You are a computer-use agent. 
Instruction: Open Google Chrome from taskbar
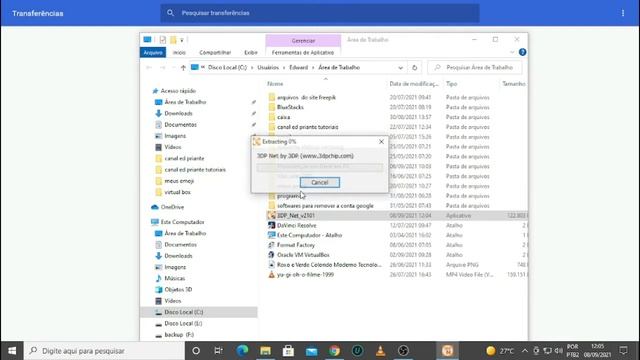pos(334,351)
